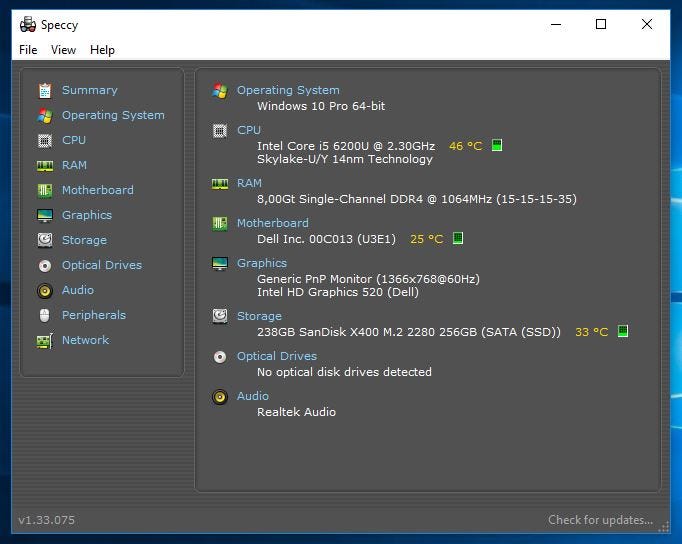
Task: Open the CPU heading link in main panel
Action: click(249, 130)
